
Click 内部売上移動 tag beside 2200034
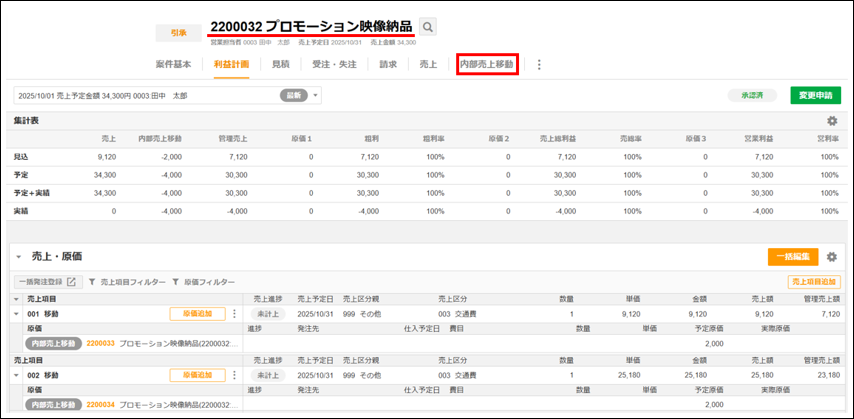pyautogui.click(x=53, y=405)
